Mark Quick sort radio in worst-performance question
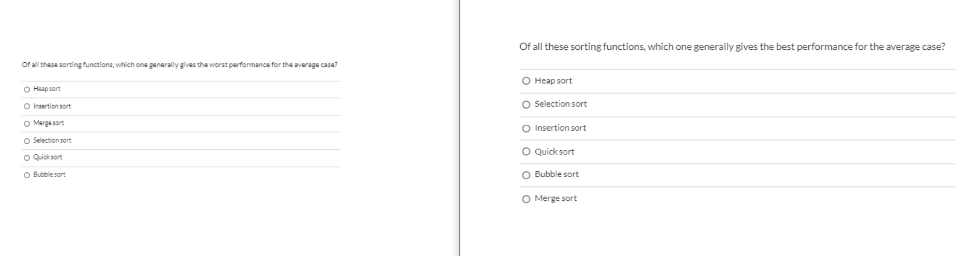980x256 pixels. (x=27, y=158)
